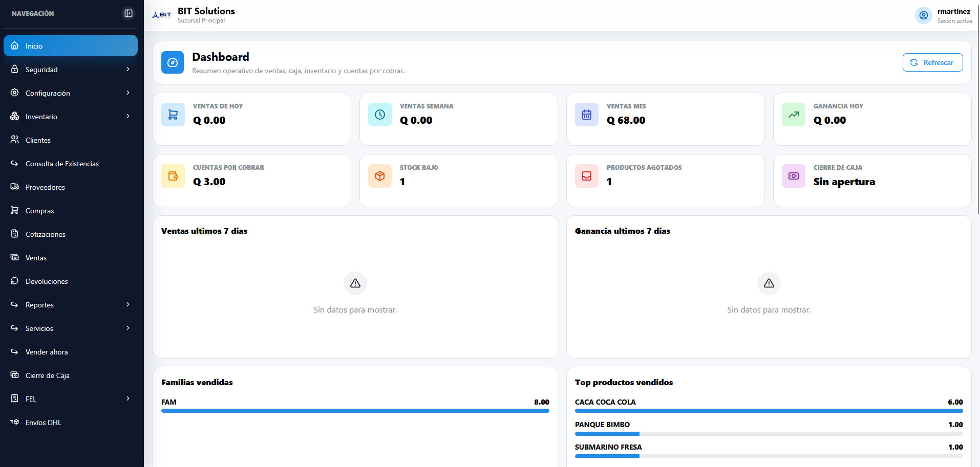This screenshot has width=980, height=467.
Task: Click the PANQUE BIMBO progress bar
Action: pyautogui.click(x=769, y=433)
